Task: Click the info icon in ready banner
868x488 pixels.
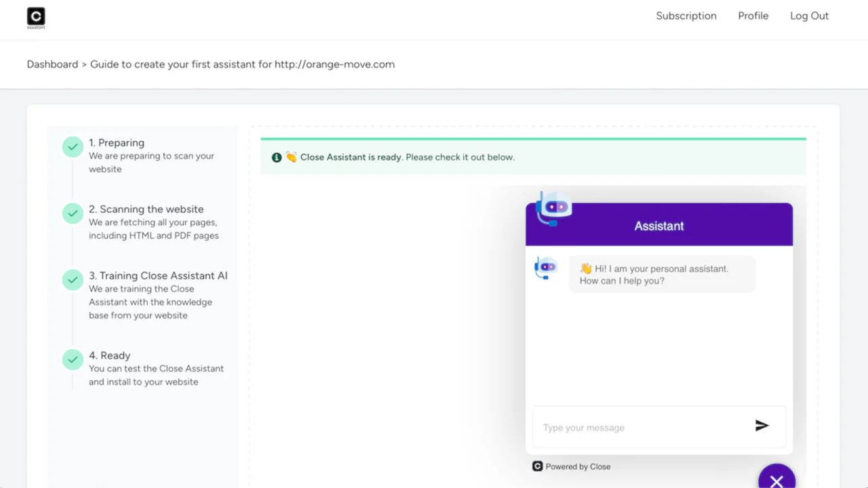Action: click(x=277, y=157)
